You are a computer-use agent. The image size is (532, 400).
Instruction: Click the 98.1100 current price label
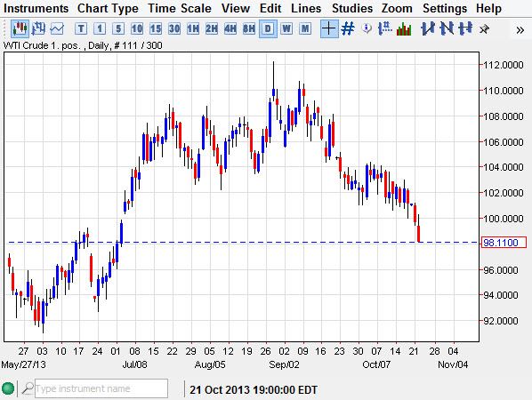click(504, 243)
